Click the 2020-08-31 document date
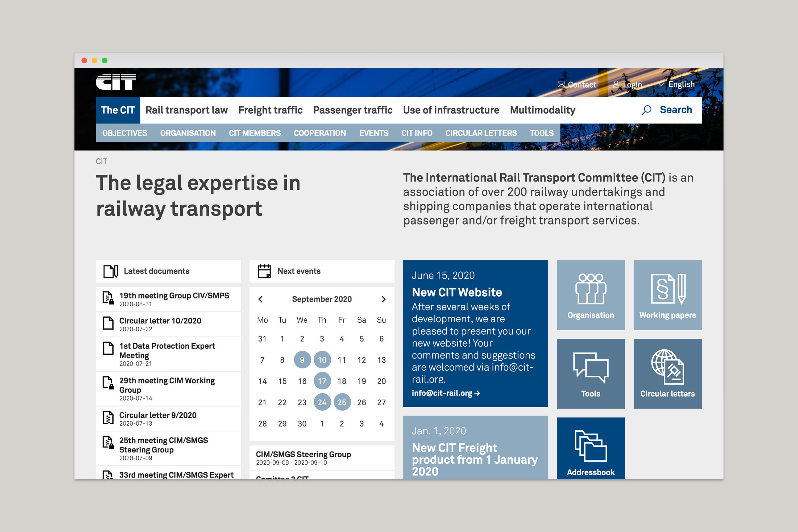 pos(135,304)
